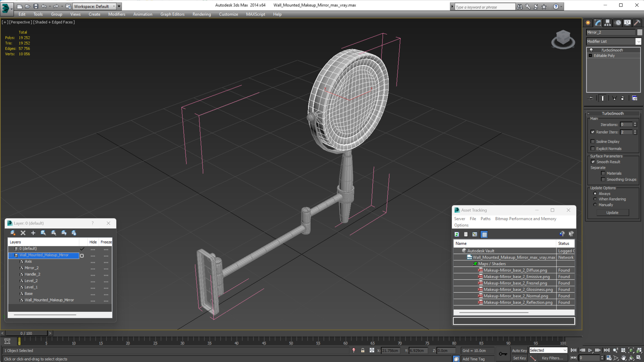
Task: Click Shaded + Edged Faces viewport label
Action: tap(54, 22)
